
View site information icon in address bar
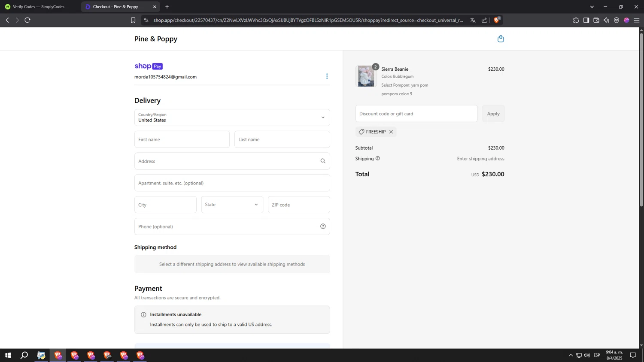pyautogui.click(x=146, y=20)
